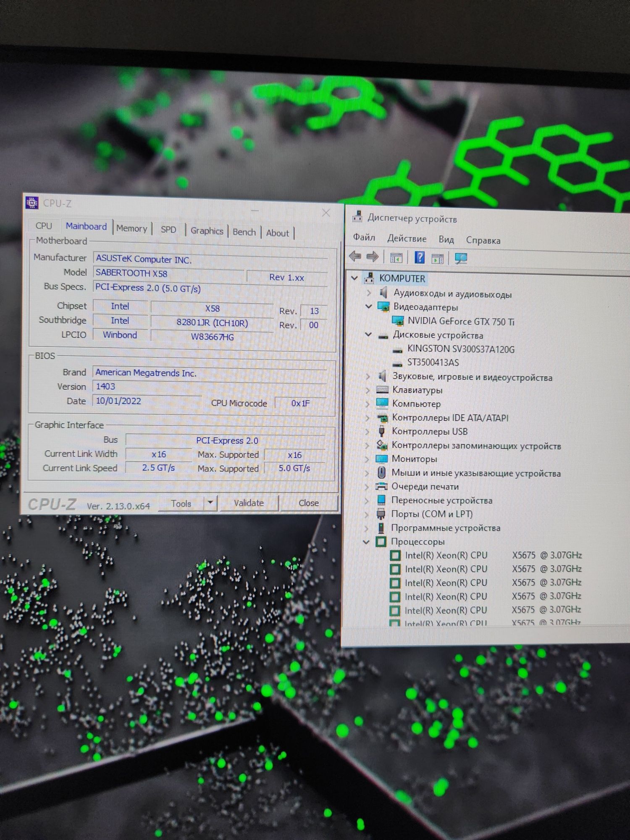Image resolution: width=630 pixels, height=840 pixels.
Task: Click the 82801JR (ICH10R) southbridge value
Action: (x=212, y=323)
